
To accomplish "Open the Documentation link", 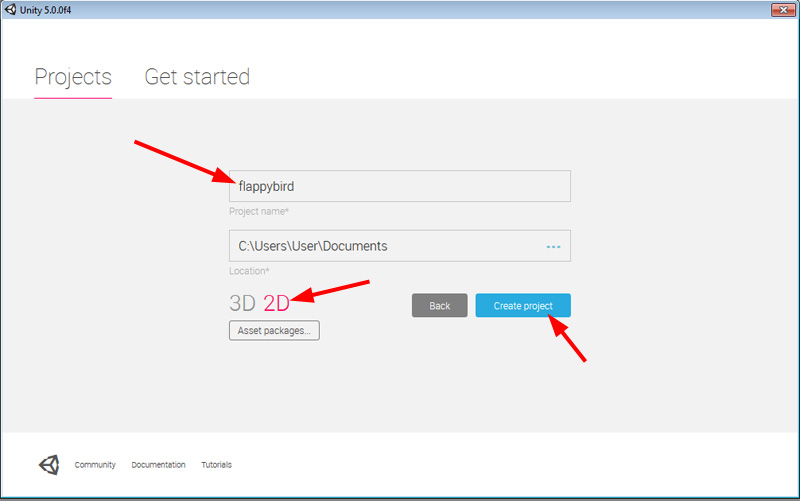I will 158,465.
